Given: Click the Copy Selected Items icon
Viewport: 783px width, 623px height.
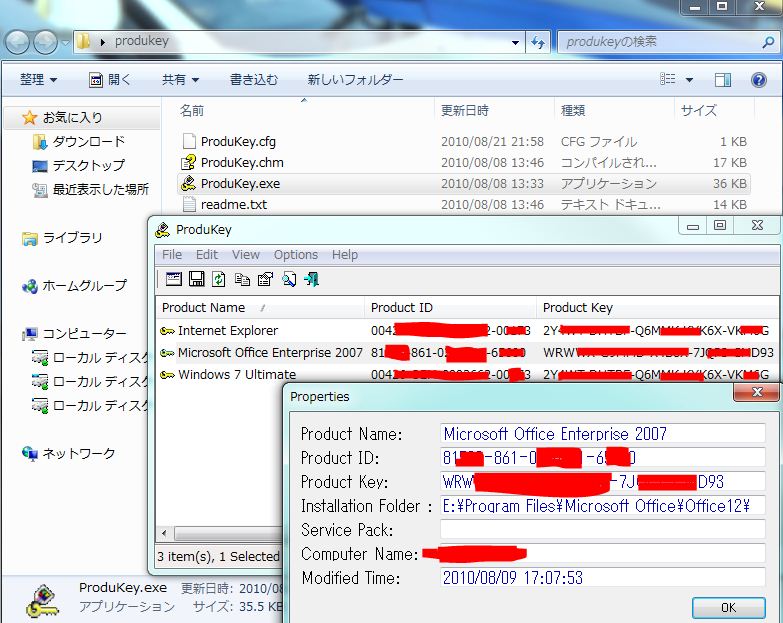Looking at the screenshot, I should [242, 279].
